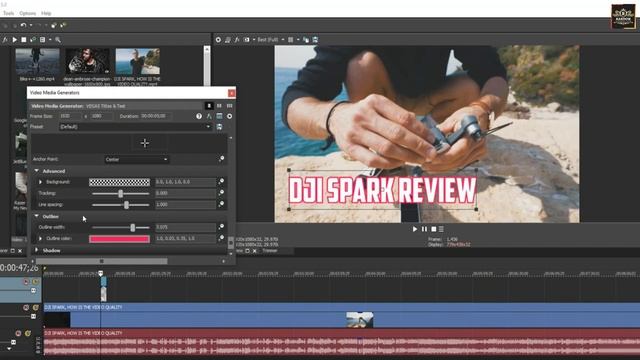Open the Preset dropdown showing (Default)

[136, 127]
